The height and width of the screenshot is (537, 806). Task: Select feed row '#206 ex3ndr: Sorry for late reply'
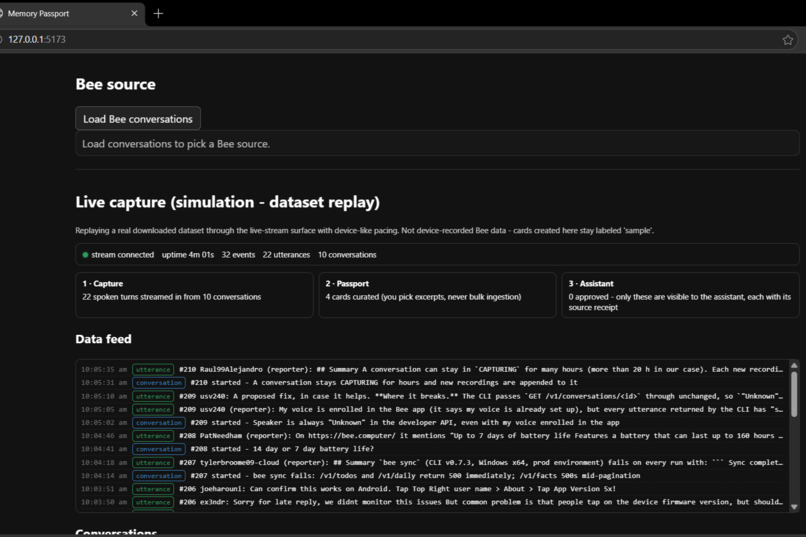tap(432, 502)
